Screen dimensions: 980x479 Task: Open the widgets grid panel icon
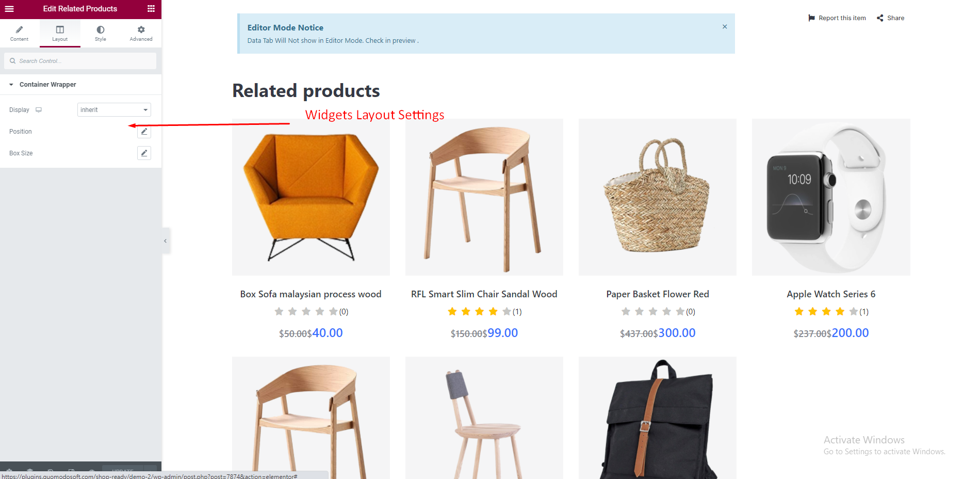click(151, 9)
